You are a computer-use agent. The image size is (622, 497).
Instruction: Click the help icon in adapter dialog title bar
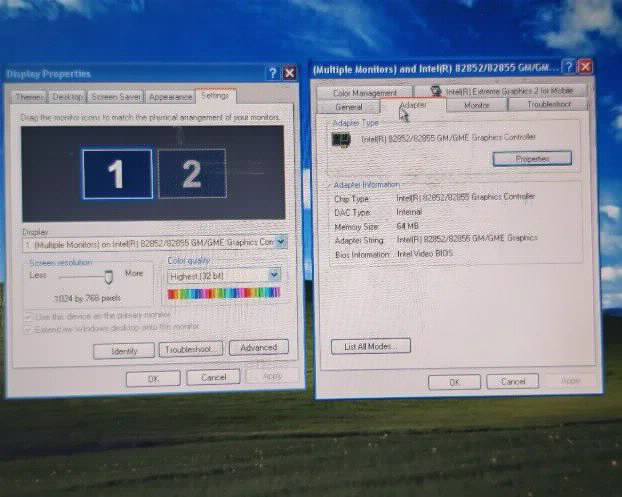point(568,67)
